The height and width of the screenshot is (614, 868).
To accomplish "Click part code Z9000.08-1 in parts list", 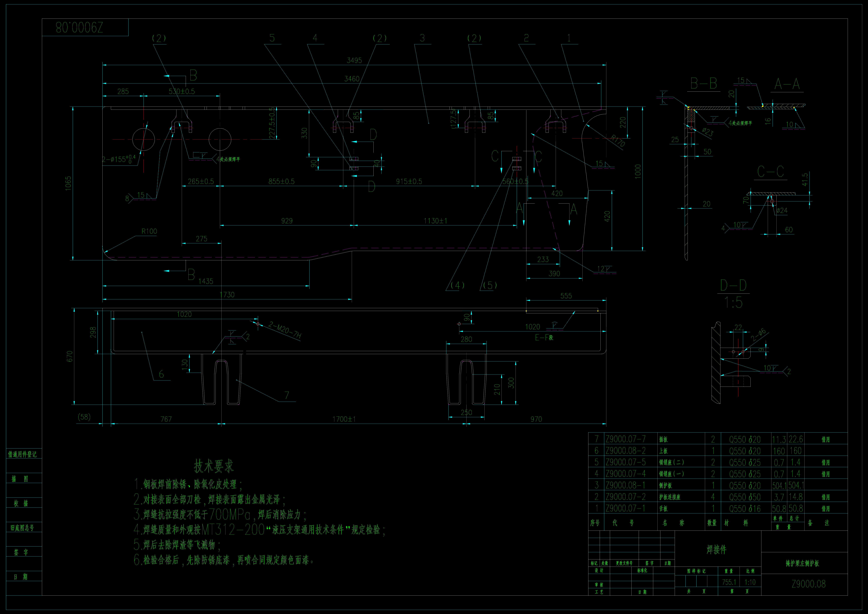I will 626,485.
